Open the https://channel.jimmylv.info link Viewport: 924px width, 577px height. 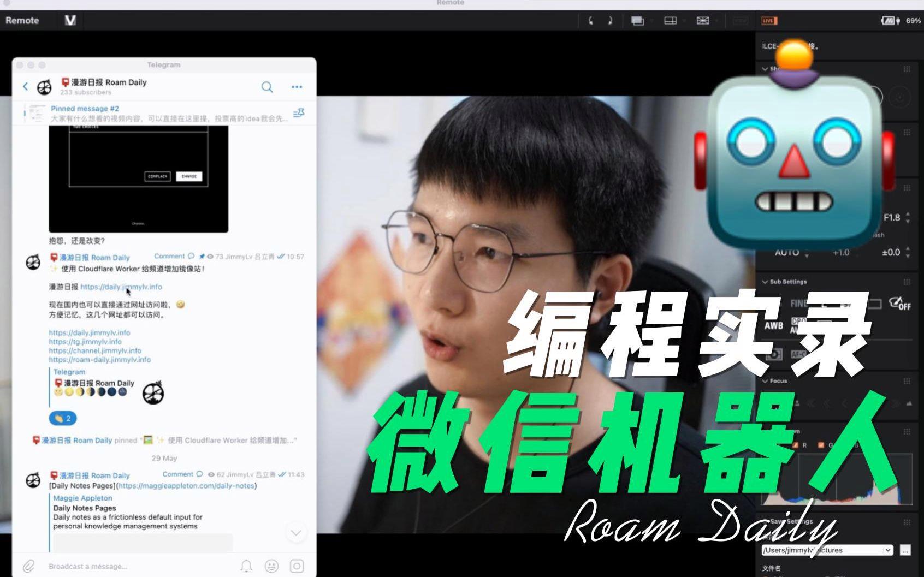pyautogui.click(x=95, y=350)
